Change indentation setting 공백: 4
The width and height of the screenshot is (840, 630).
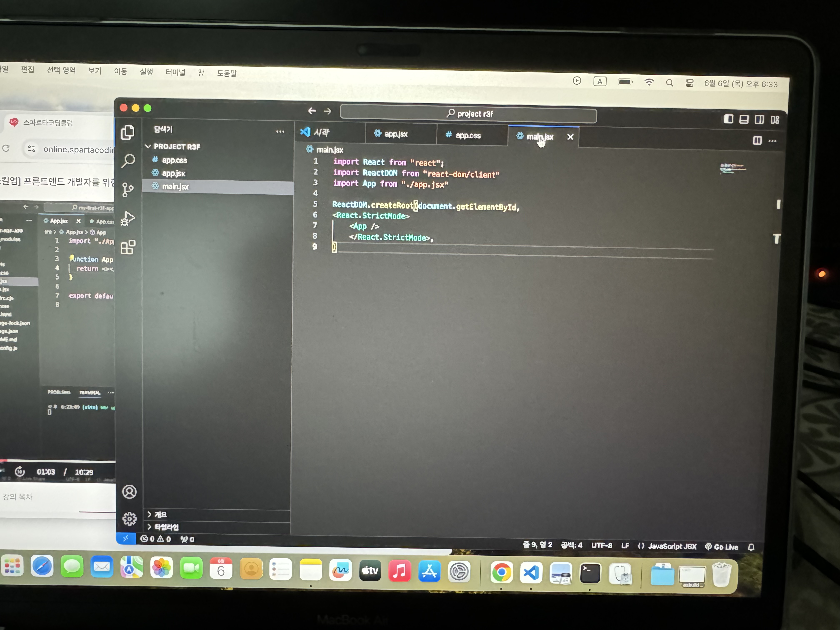click(x=571, y=545)
